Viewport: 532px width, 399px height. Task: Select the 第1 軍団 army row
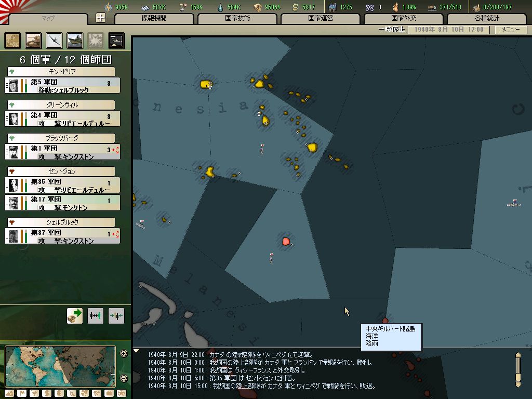coord(62,152)
